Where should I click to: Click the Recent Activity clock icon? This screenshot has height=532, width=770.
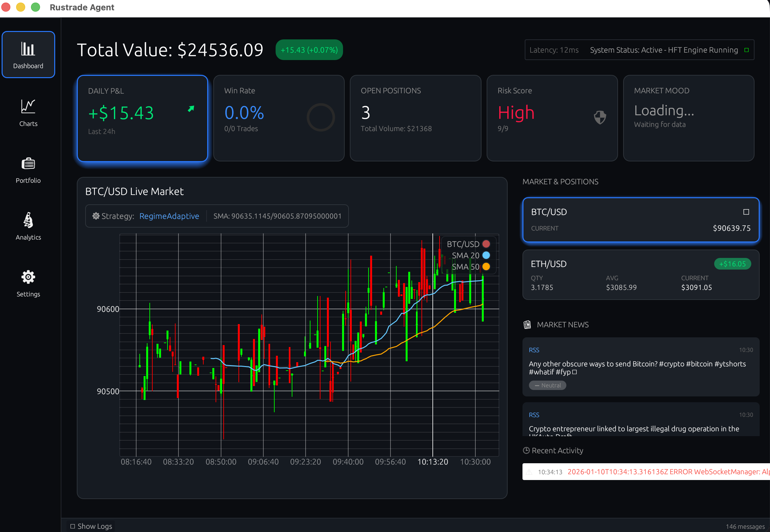pyautogui.click(x=526, y=451)
